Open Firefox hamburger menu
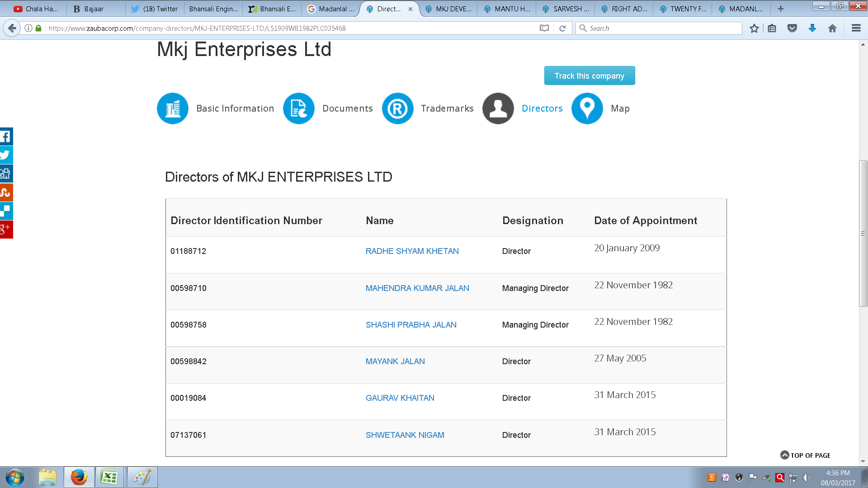Screen dimensions: 868x488 pos(856,28)
